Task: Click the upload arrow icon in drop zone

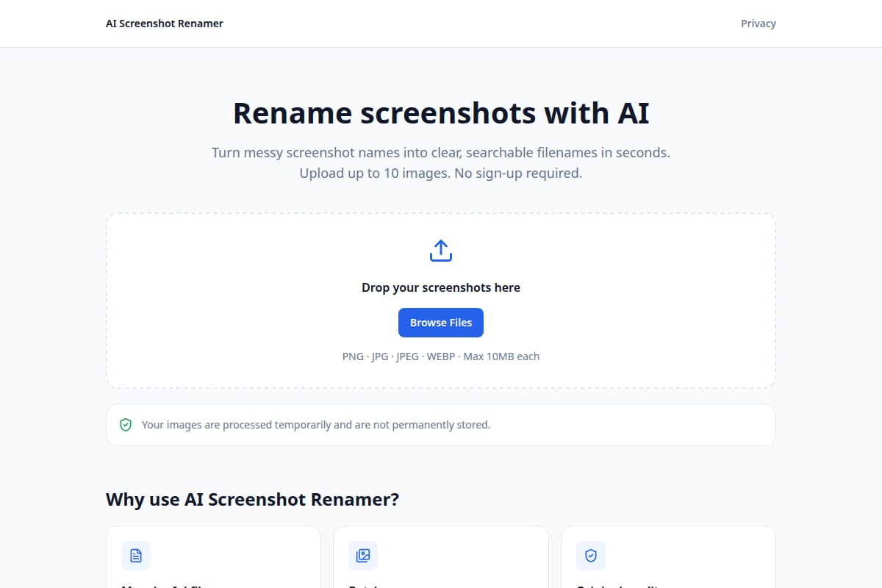Action: coord(441,251)
